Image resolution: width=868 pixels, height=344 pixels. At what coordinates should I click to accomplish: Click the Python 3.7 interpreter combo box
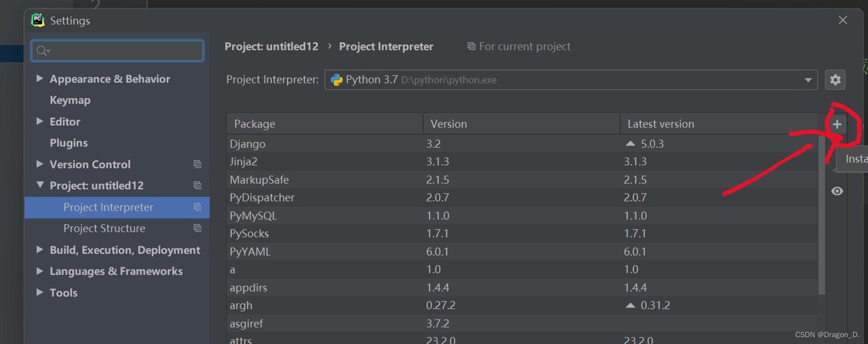coord(571,80)
